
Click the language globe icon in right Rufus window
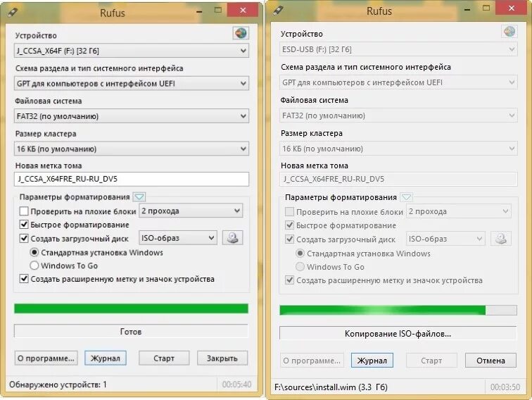pyautogui.click(x=509, y=32)
